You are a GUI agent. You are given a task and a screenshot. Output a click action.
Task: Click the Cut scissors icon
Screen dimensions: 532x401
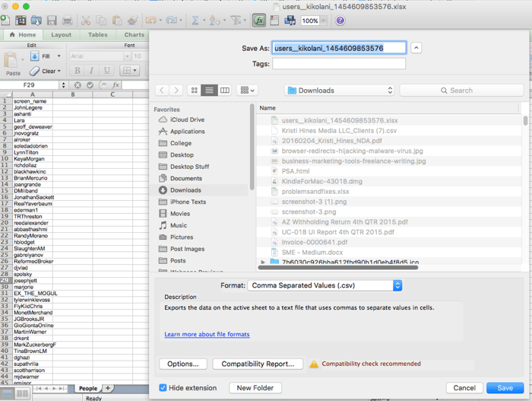click(85, 21)
